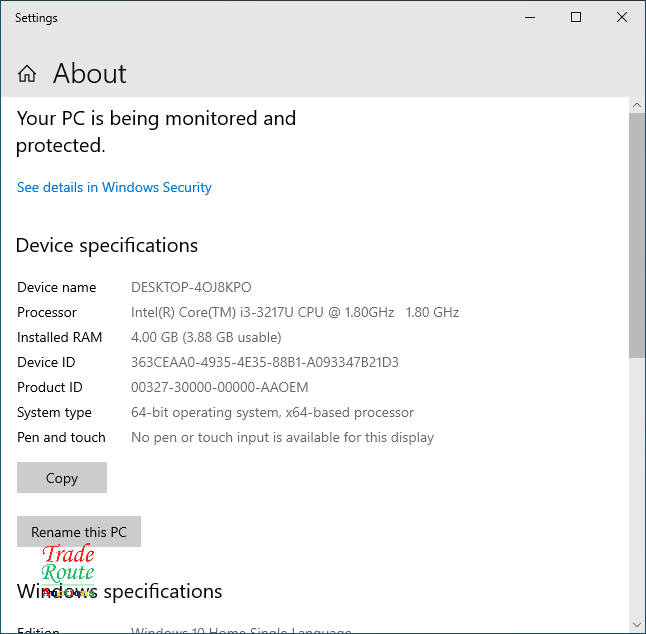This screenshot has height=634, width=646.
Task: Click the Device ID value text
Action: 264,362
